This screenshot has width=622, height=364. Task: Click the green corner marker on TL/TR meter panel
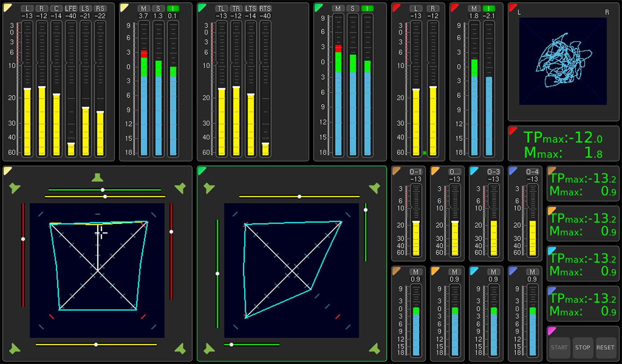[201, 7]
